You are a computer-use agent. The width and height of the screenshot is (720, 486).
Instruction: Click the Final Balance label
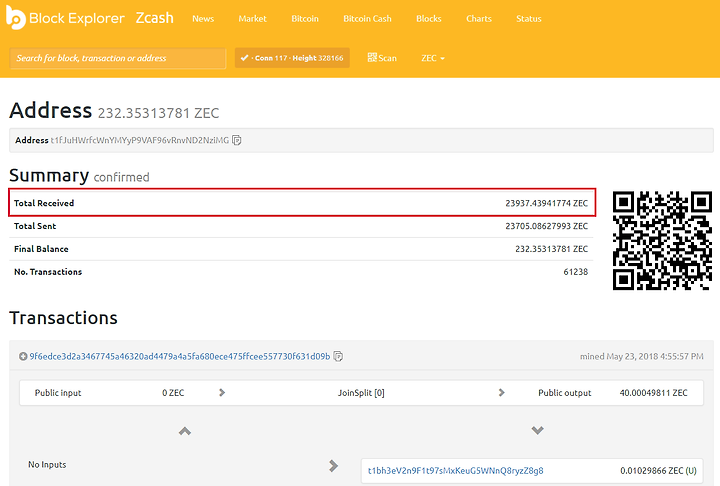coord(41,249)
